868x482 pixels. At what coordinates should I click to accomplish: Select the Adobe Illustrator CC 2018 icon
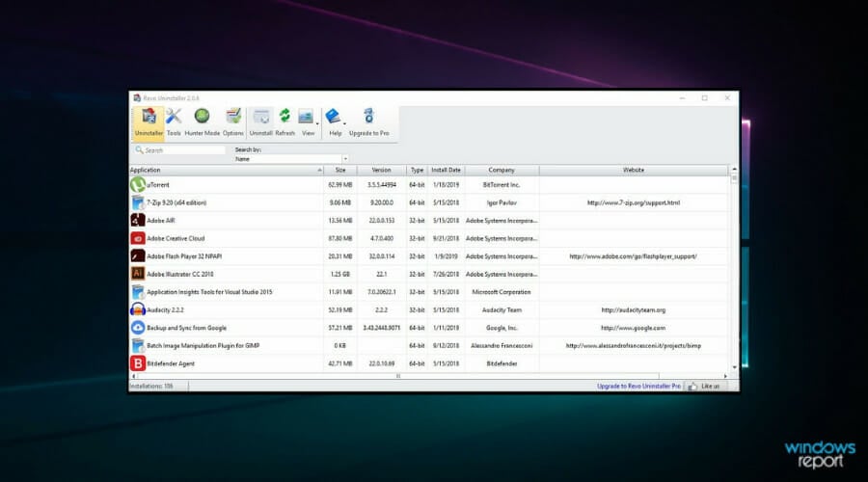138,274
